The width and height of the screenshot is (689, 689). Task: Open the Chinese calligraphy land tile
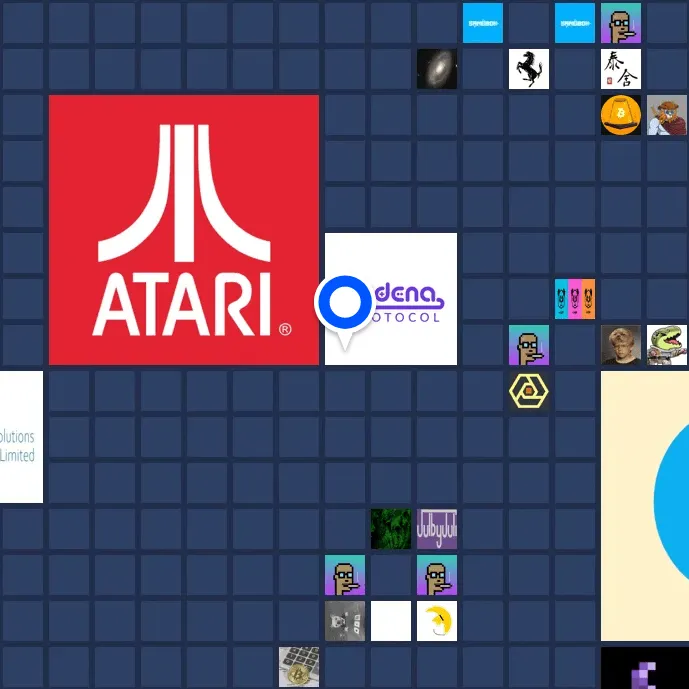(x=620, y=69)
